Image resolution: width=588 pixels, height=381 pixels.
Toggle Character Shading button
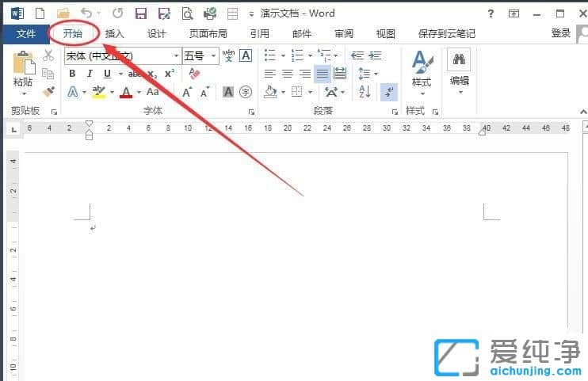click(x=228, y=92)
